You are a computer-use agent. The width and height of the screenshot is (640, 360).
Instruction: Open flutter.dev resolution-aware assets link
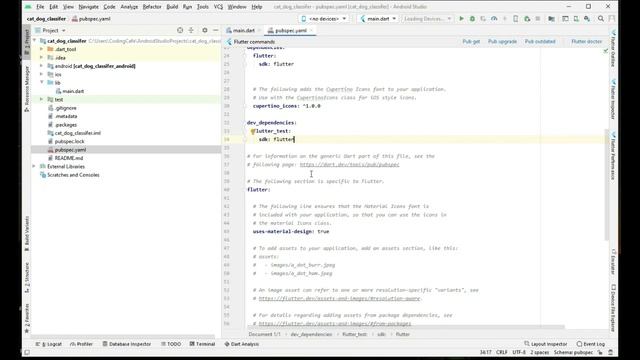[340, 298]
